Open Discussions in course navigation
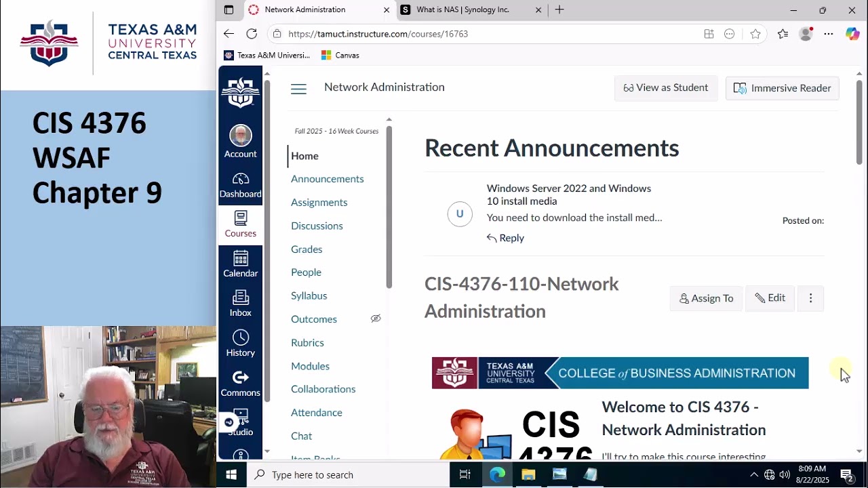Viewport: 868px width, 488px height. (317, 226)
